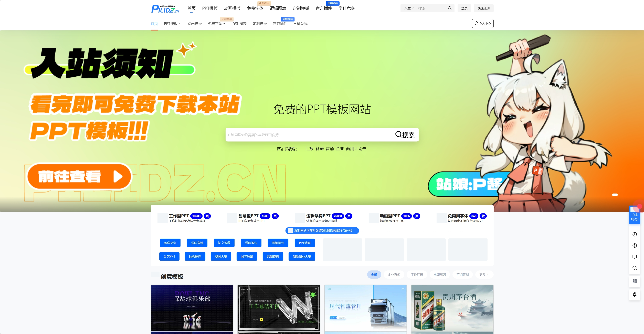This screenshot has width=644, height=334.
Task: Click the 英文PPT tag button
Action: 169,256
